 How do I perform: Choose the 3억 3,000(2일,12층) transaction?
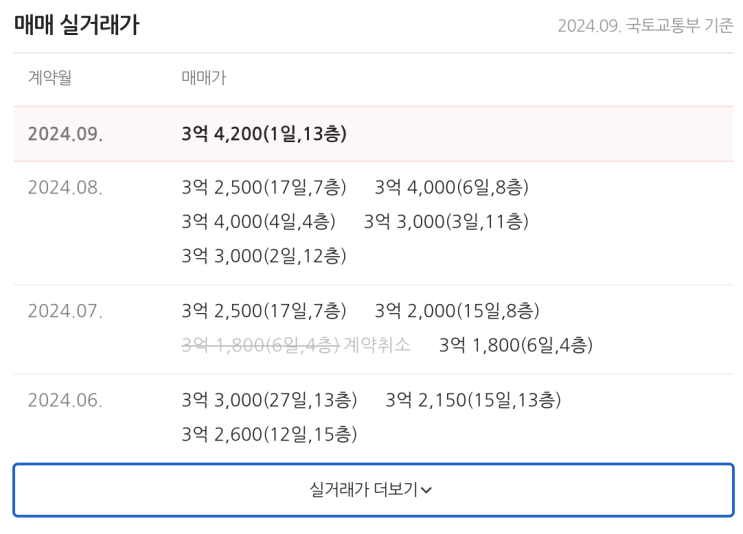[264, 255]
